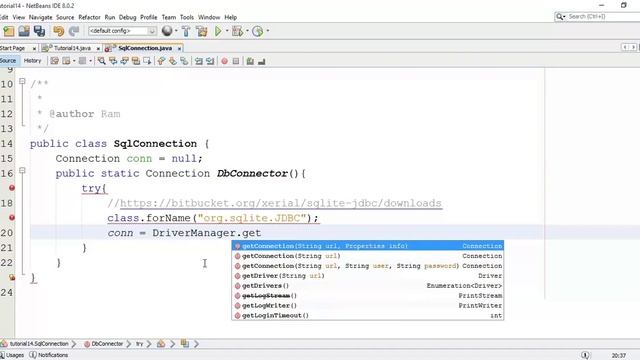This screenshot has width=640, height=360.
Task: Click the Redo arrow icon
Action: point(74,31)
